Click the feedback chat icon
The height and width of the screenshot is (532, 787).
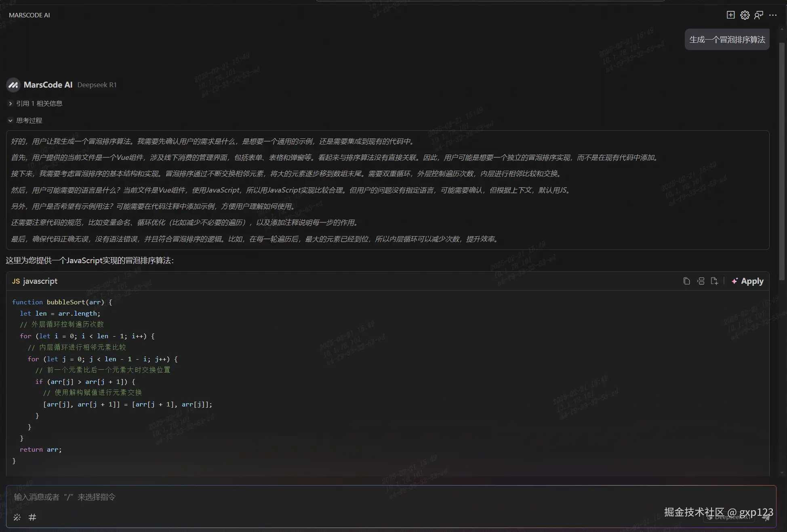pos(759,15)
